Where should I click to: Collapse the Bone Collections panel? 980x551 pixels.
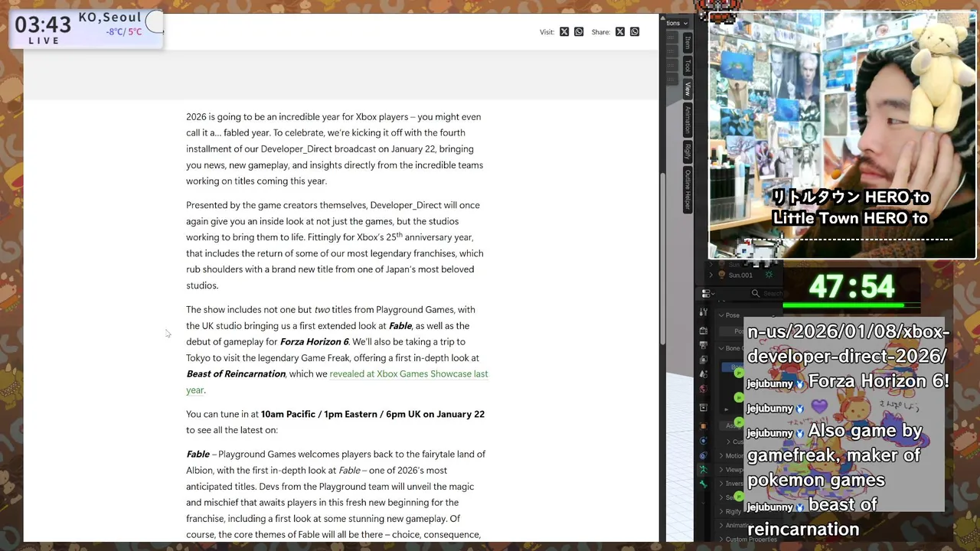[x=720, y=348]
